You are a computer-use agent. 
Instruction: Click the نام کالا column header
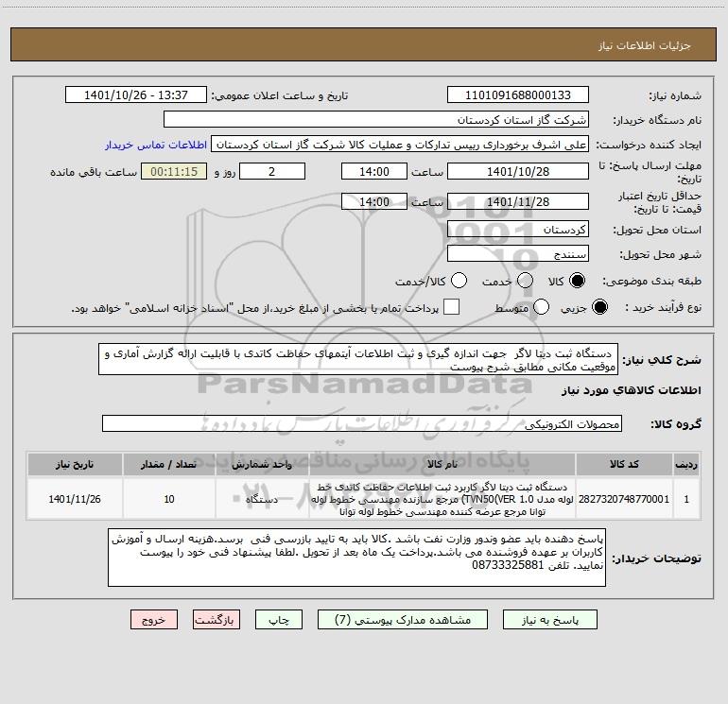click(x=442, y=464)
